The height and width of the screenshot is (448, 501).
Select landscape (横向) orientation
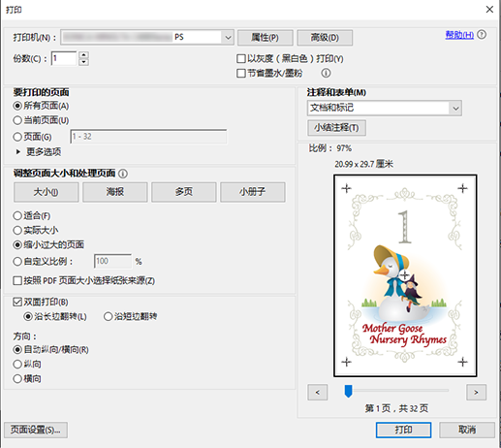coord(17,379)
